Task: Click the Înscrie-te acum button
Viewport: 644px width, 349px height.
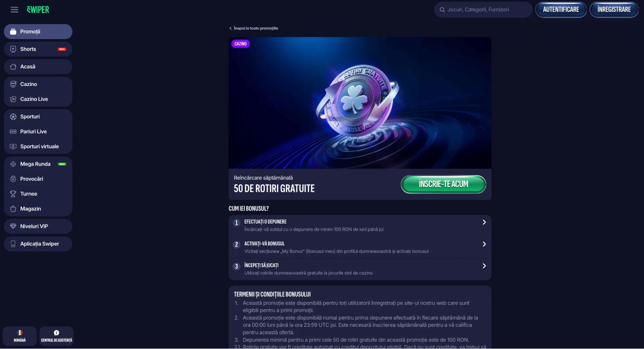Action: [x=443, y=184]
